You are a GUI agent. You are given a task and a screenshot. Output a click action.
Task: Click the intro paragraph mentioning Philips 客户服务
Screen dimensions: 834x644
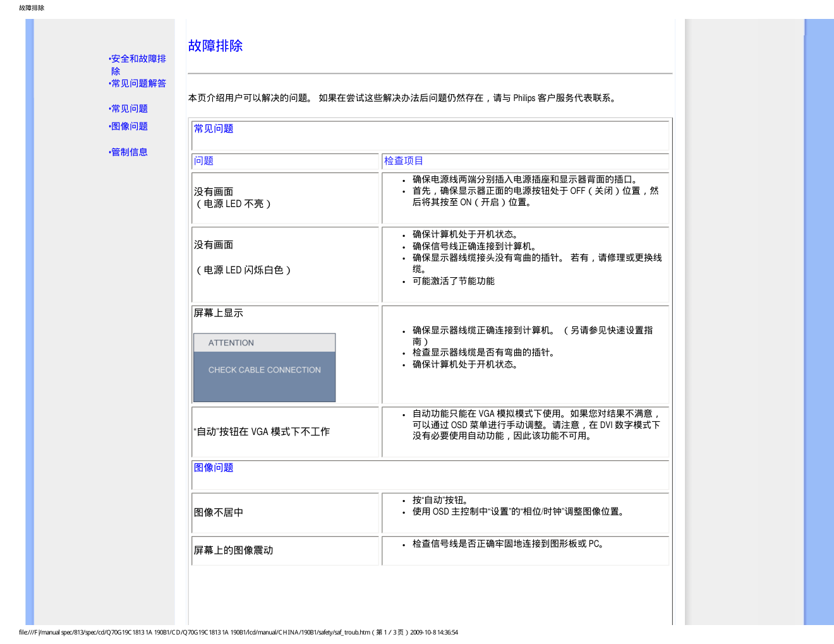coord(402,98)
